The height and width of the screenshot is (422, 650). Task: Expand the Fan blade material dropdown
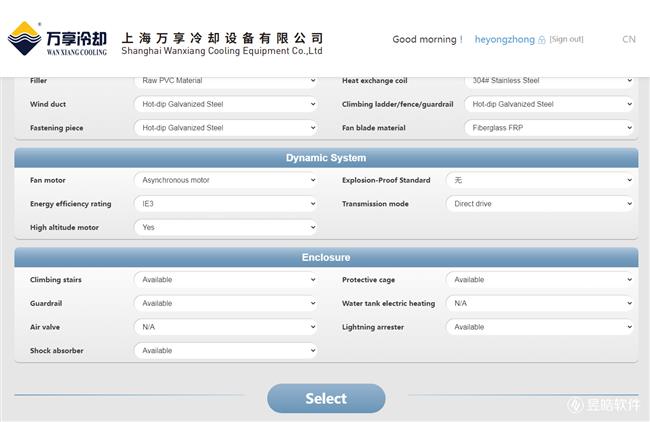[549, 128]
